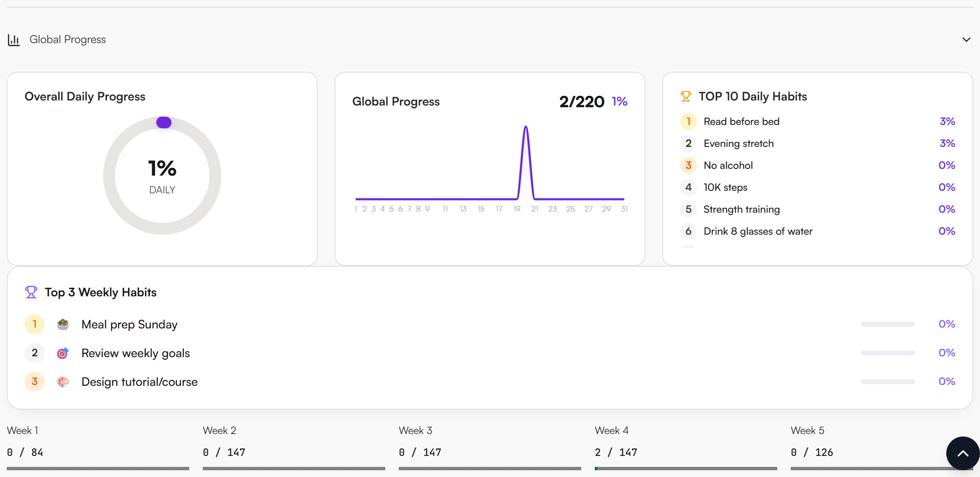Click rank badge 1 beside Read before bed

689,122
